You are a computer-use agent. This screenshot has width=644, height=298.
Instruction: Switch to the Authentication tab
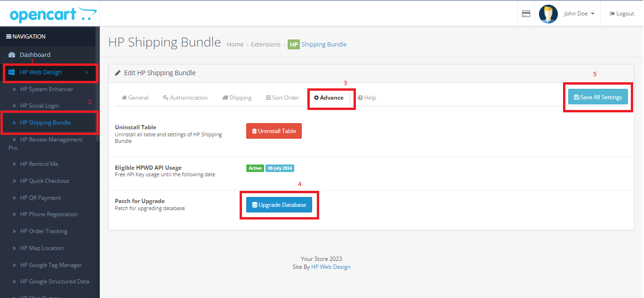(x=185, y=98)
